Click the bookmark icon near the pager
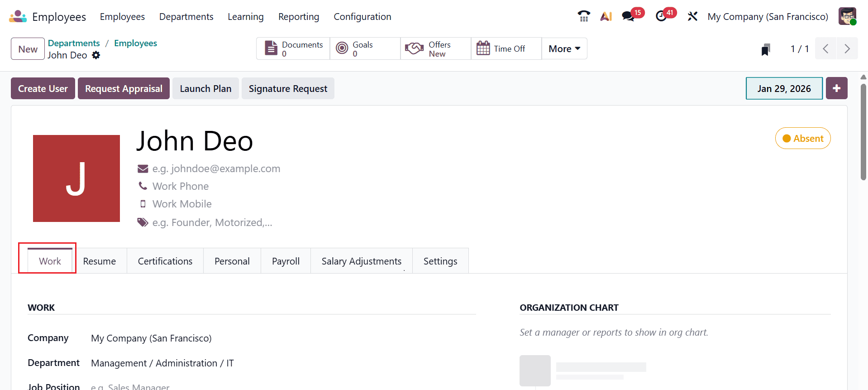Screen dimensions: 868x390 [765, 49]
